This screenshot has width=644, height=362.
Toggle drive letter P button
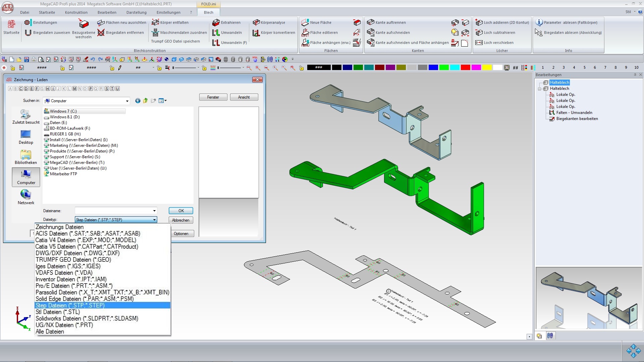tap(91, 89)
